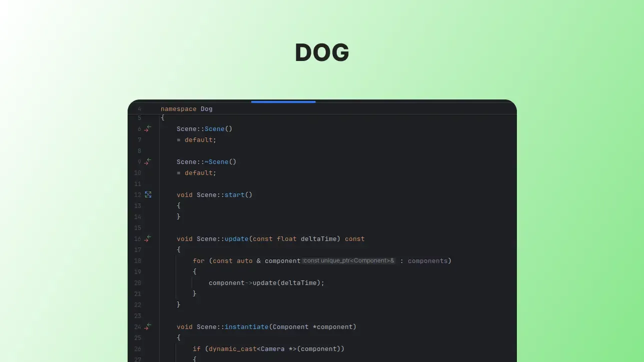Toggle a breakpoint on line 20
Screen dimensions: 644x362
(148, 282)
